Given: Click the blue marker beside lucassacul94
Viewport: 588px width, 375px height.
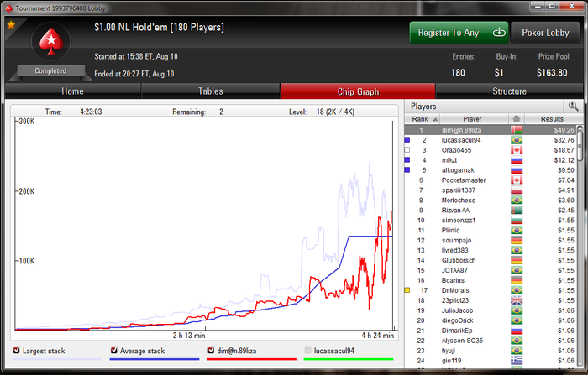Looking at the screenshot, I should pos(407,140).
